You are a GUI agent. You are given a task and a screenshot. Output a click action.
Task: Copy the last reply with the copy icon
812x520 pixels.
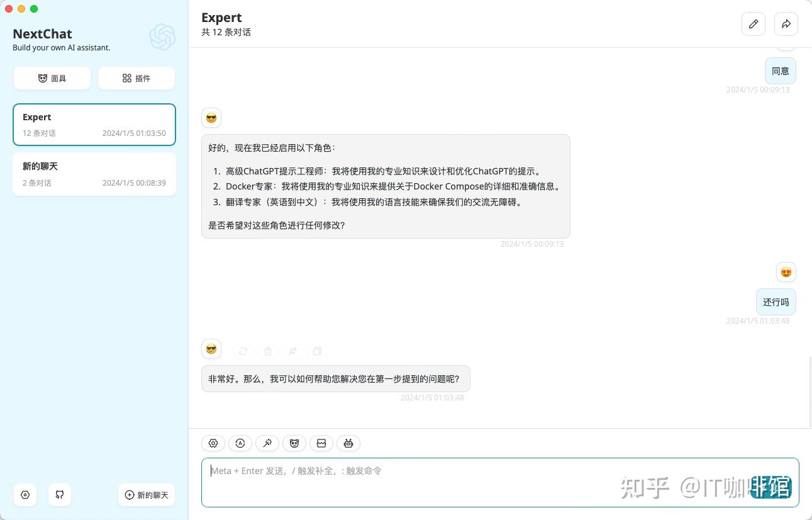point(317,351)
